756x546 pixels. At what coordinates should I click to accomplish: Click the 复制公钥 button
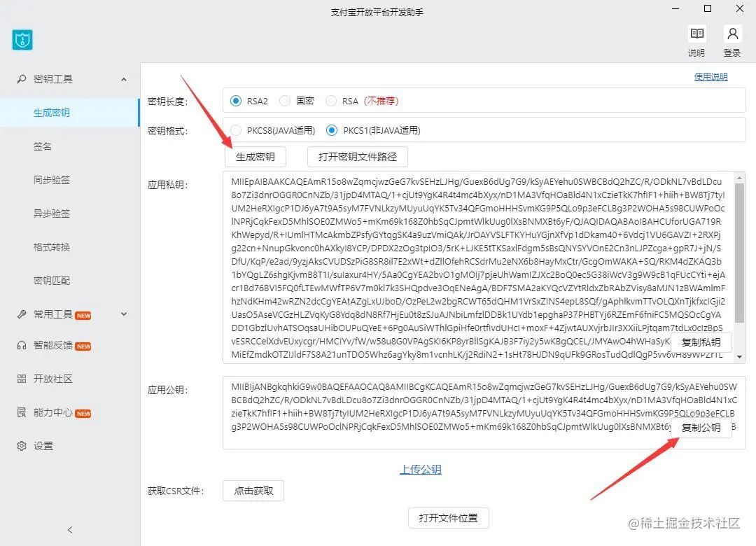(701, 427)
